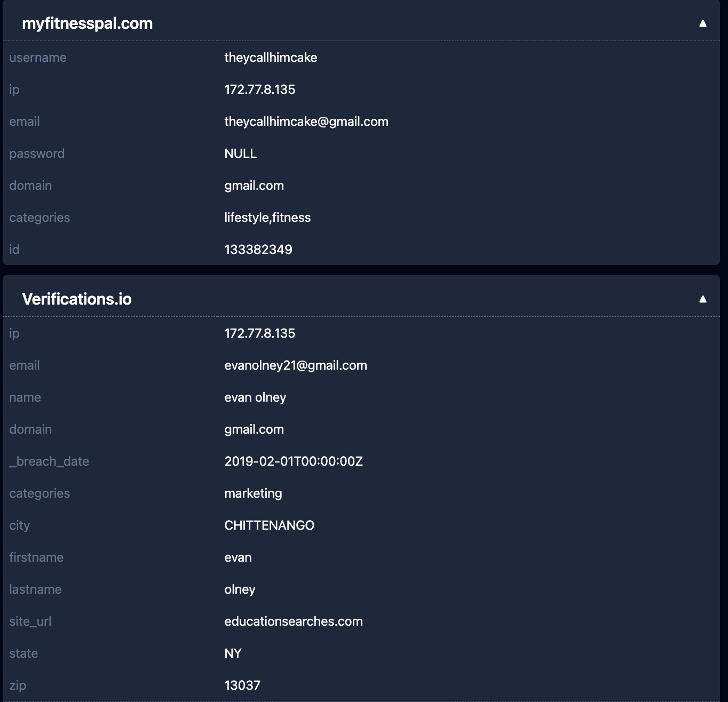This screenshot has width=728, height=702.
Task: Click the id value 133382349
Action: (x=258, y=250)
